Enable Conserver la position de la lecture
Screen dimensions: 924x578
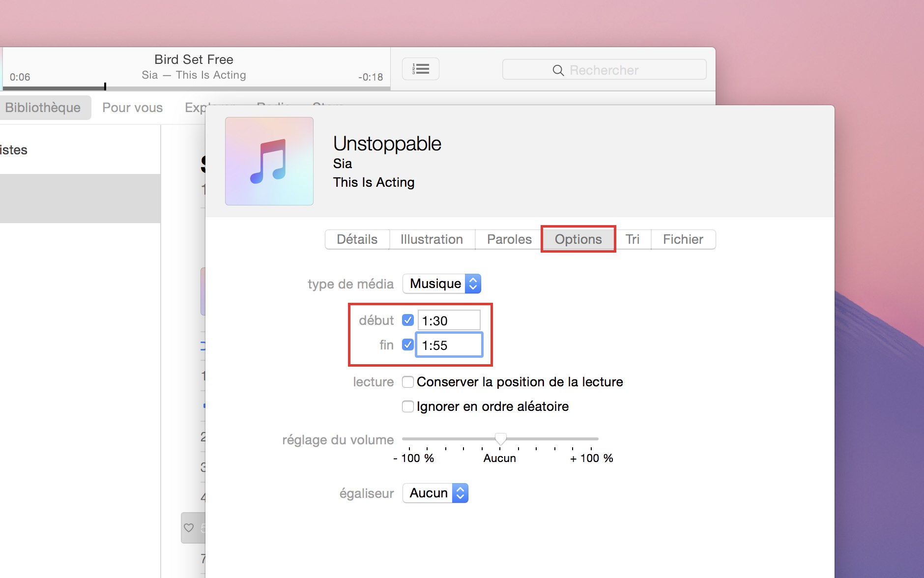408,382
